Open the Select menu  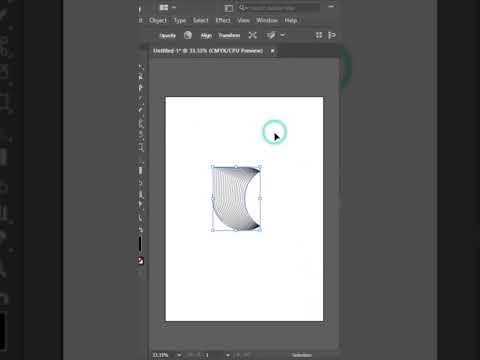201,20
